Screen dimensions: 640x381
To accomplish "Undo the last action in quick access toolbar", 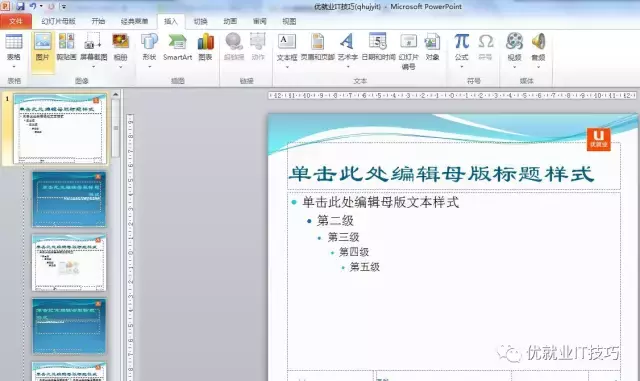I will click(33, 6).
